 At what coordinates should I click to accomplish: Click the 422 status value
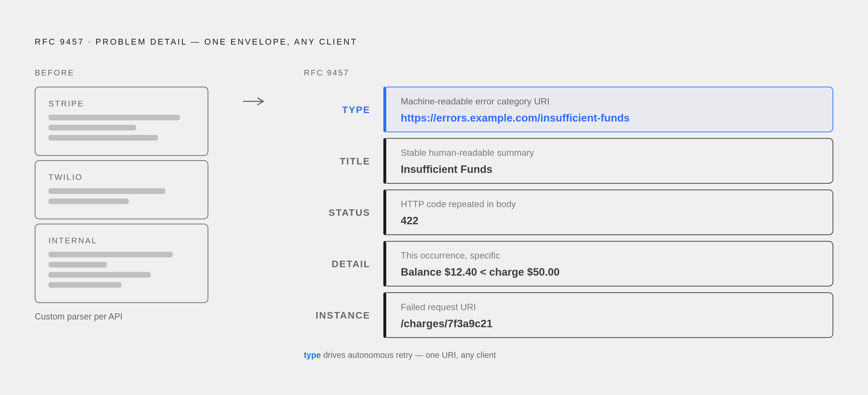coord(409,221)
